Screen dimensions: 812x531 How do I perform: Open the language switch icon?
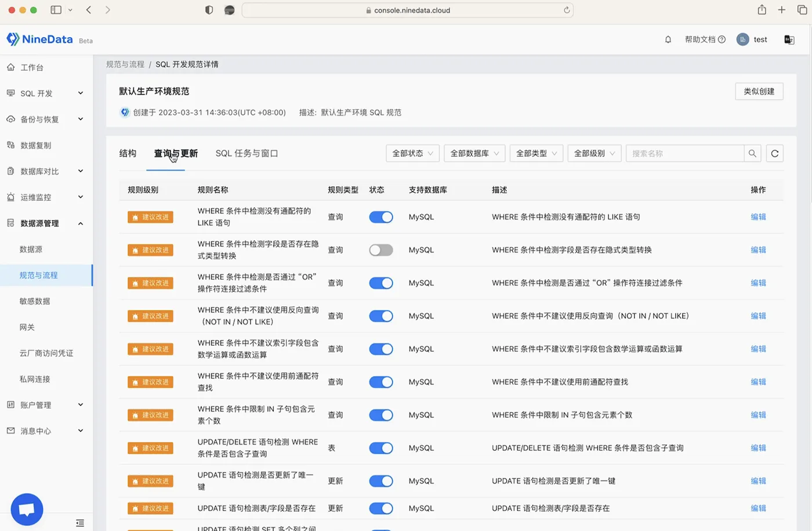coord(789,39)
